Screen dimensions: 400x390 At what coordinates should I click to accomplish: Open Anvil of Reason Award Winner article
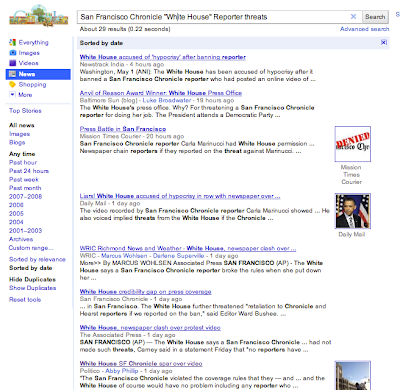coord(161,93)
